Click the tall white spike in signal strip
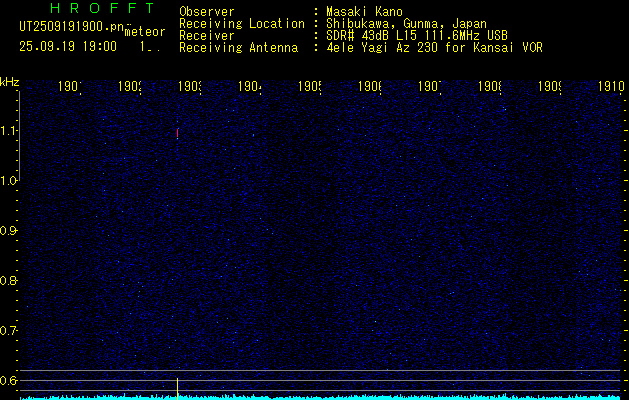Viewport: 629px width, 400px height. (x=178, y=387)
